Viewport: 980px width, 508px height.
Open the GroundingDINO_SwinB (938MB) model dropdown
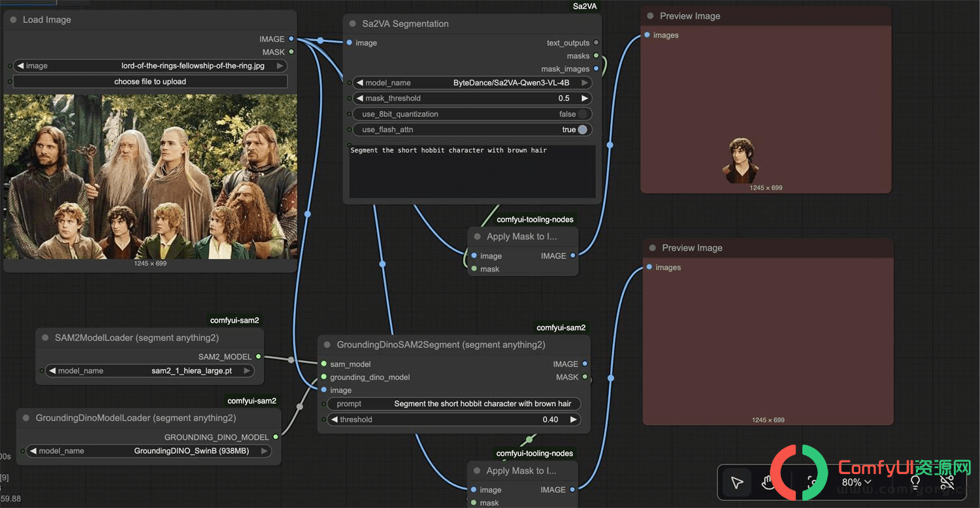coord(149,451)
